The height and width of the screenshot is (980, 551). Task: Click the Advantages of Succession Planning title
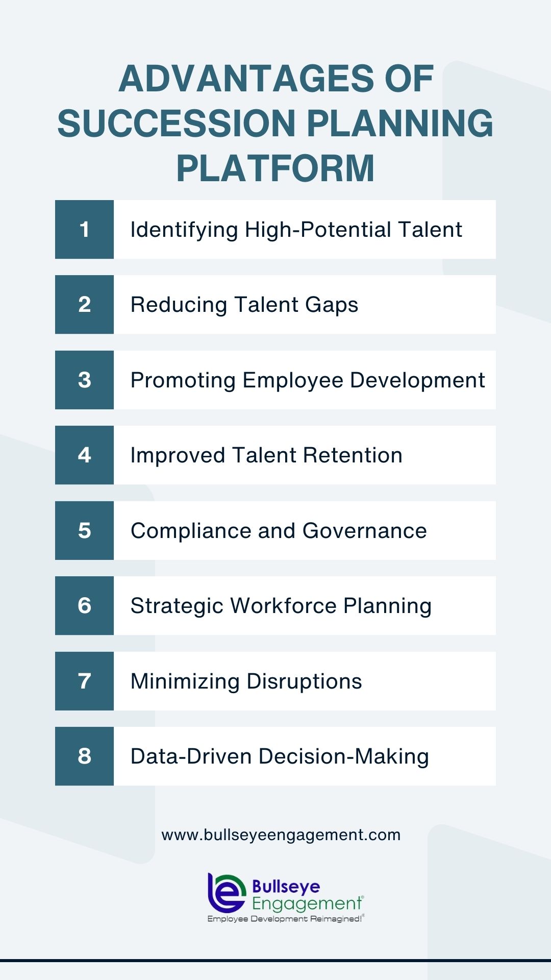[x=275, y=123]
